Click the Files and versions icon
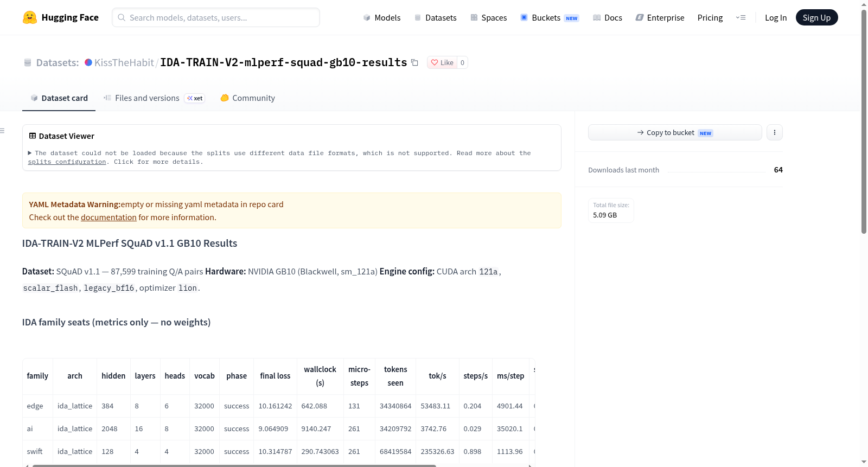Viewport: 868px width, 467px height. 107,98
